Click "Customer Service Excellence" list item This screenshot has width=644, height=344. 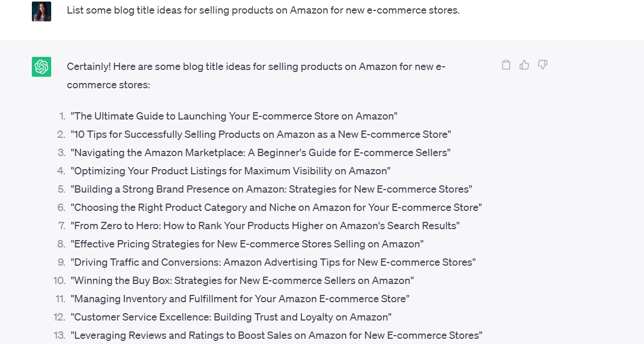click(231, 317)
